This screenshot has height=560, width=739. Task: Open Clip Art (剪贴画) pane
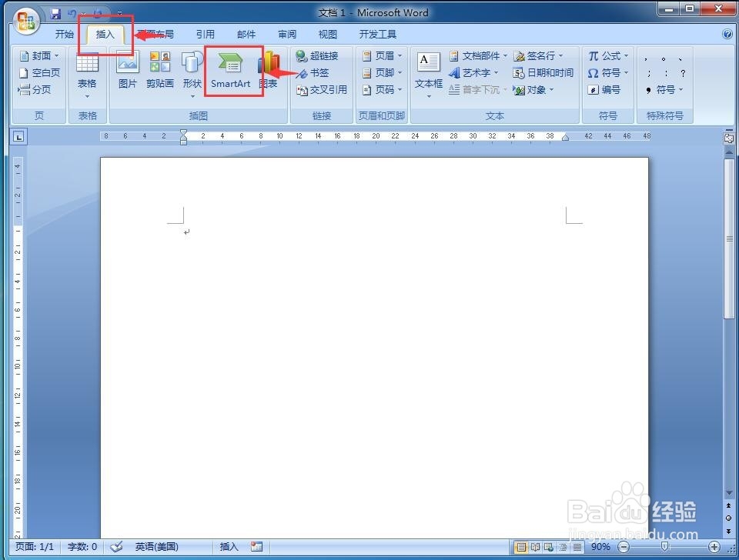click(160, 71)
